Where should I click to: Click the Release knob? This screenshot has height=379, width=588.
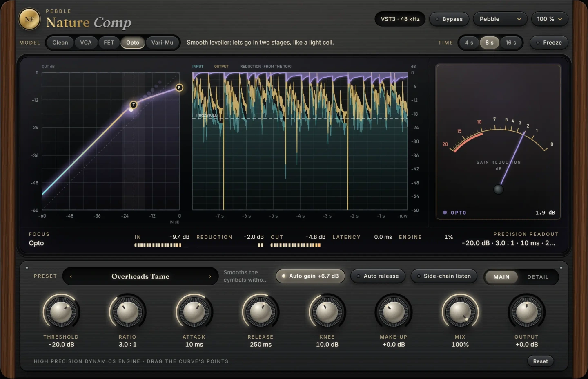tap(261, 312)
